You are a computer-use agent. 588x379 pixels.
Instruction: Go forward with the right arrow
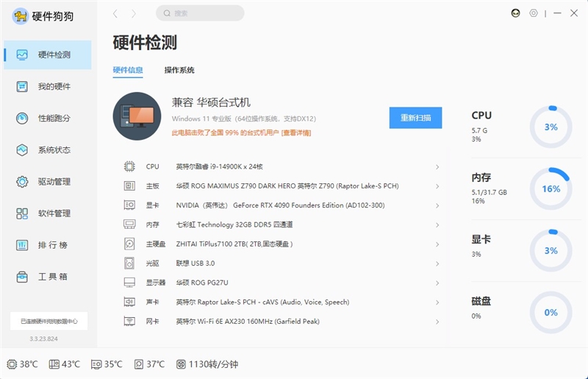pos(134,14)
